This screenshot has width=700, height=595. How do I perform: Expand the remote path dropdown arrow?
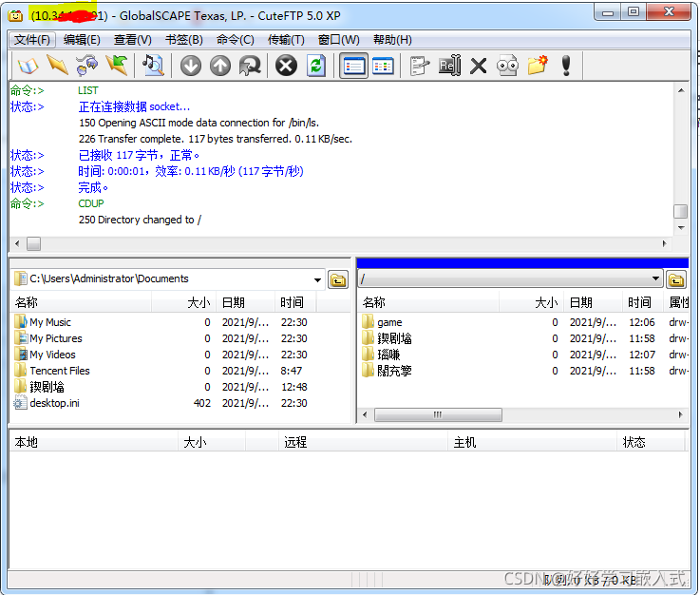655,279
